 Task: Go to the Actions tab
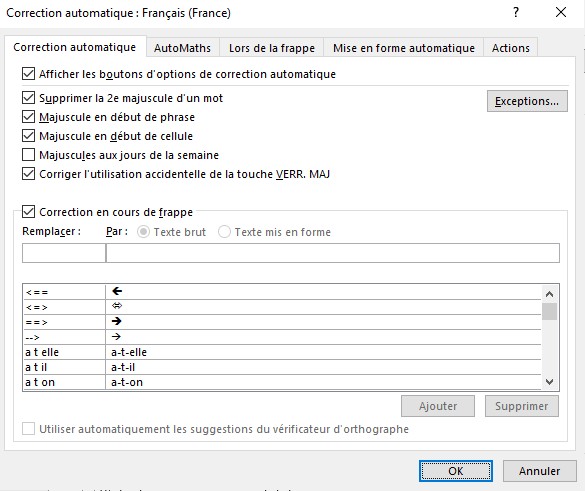point(510,48)
